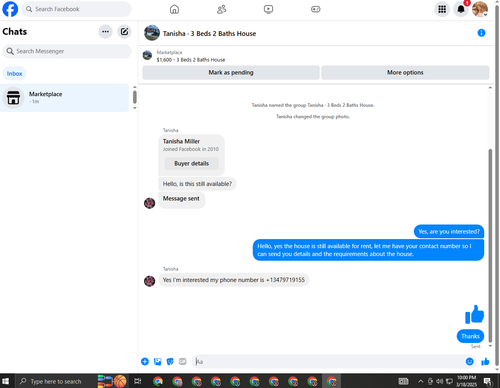Click the phone number message bubble
500x388 pixels.
[234, 280]
